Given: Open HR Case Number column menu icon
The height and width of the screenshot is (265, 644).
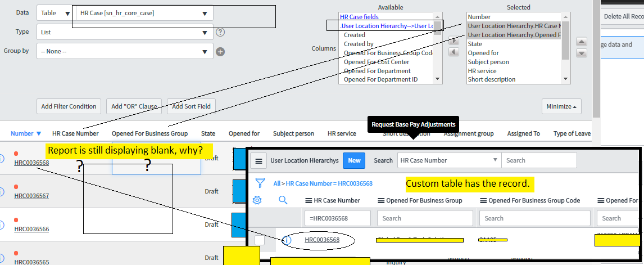Looking at the screenshot, I should (309, 201).
